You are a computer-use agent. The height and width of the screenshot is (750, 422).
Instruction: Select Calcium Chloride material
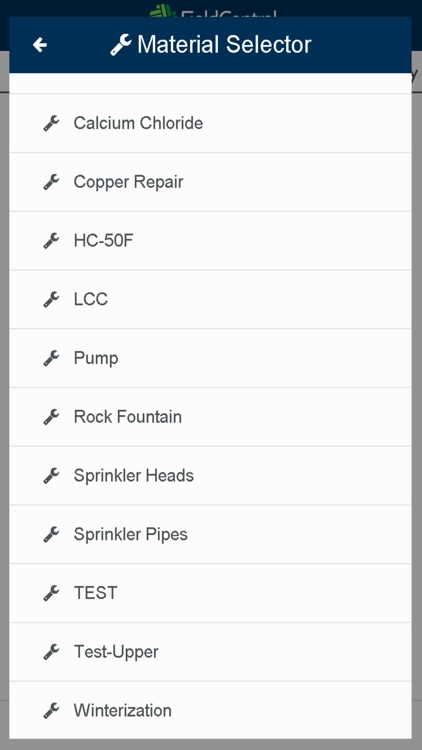(211, 123)
